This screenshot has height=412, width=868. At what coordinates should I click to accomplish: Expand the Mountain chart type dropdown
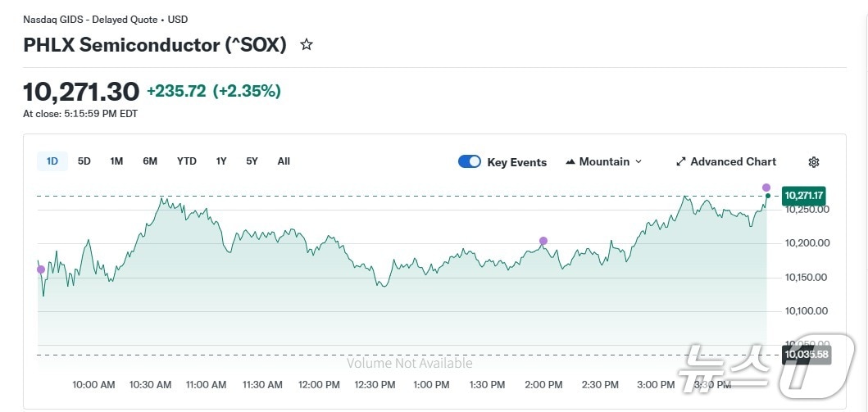639,162
